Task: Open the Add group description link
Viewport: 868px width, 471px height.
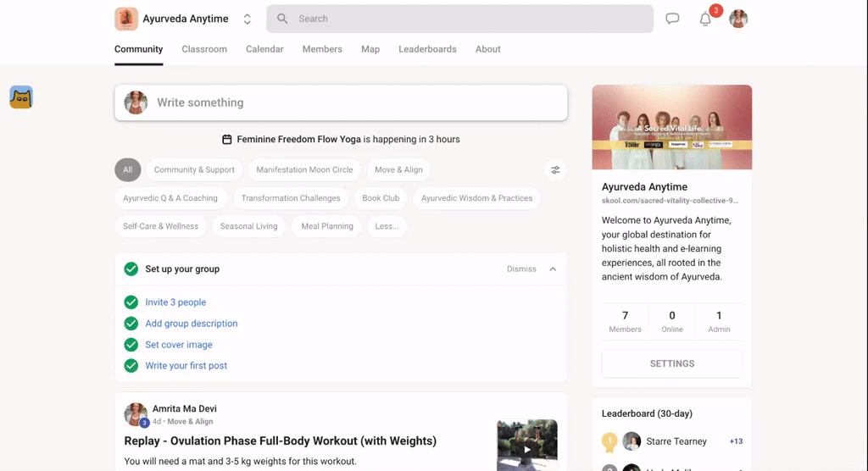Action: pyautogui.click(x=192, y=324)
